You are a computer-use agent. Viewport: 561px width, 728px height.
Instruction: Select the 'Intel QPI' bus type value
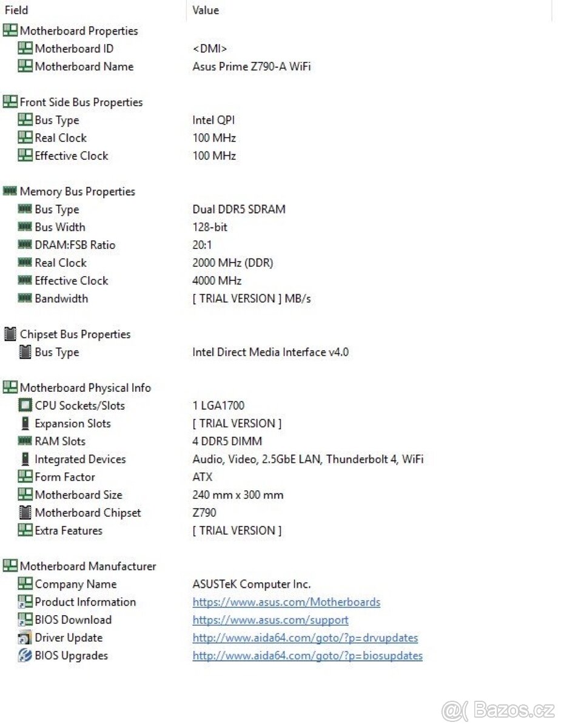(x=213, y=120)
